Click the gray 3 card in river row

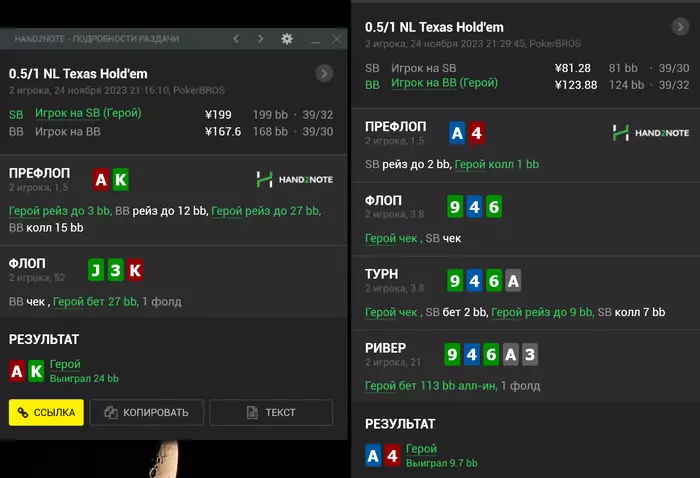(530, 354)
